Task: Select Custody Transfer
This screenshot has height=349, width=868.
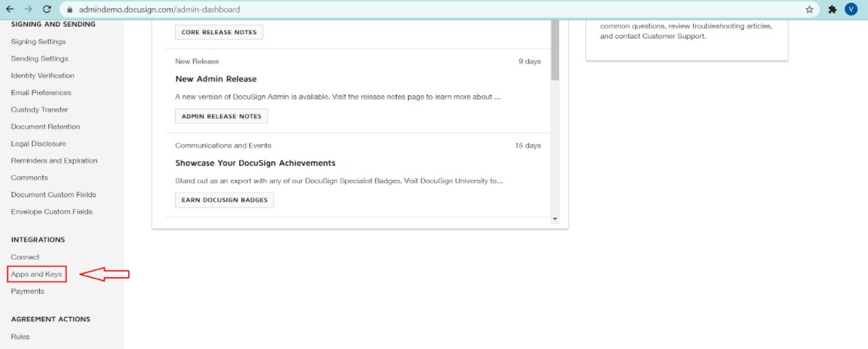Action: (40, 109)
